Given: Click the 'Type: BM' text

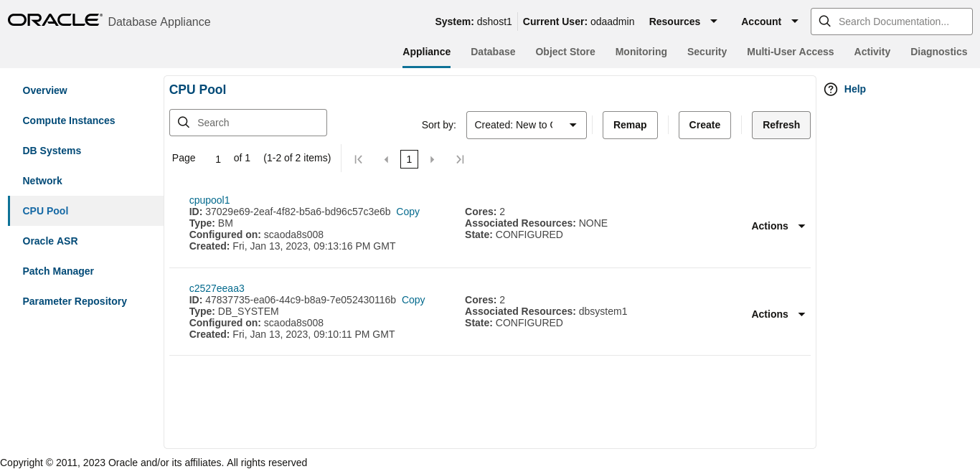Looking at the screenshot, I should coord(211,223).
